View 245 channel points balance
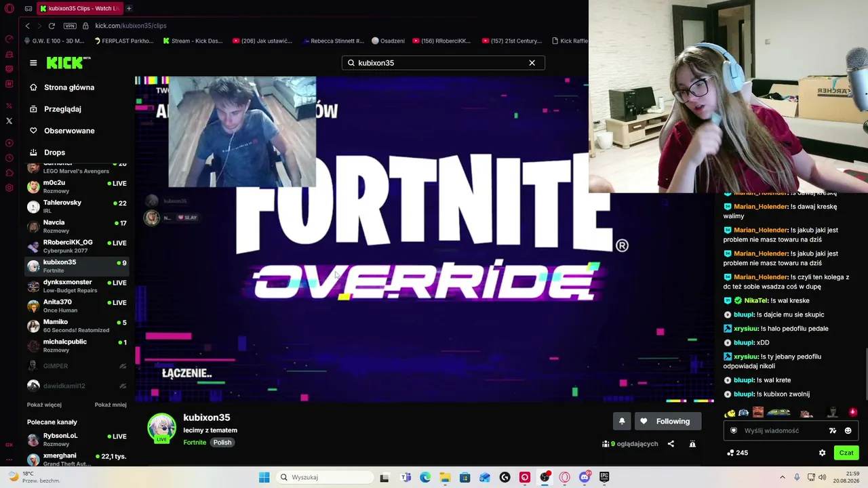 point(737,453)
